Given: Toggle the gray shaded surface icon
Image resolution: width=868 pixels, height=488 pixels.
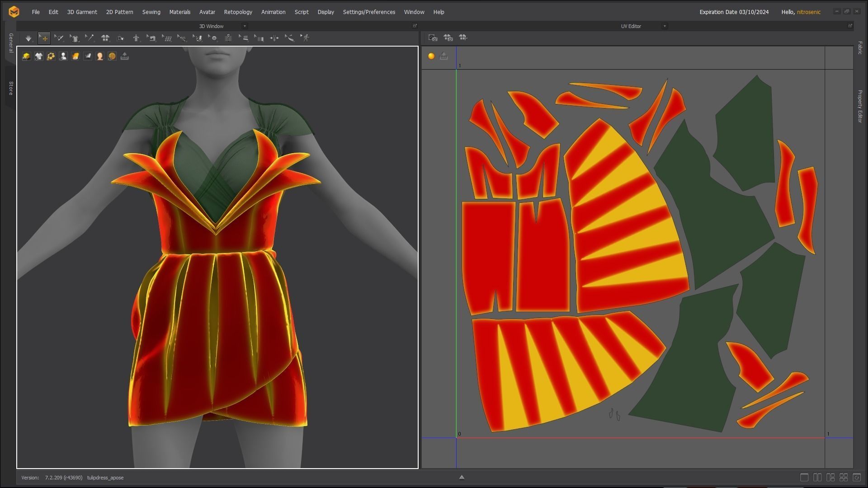Looking at the screenshot, I should point(88,56).
